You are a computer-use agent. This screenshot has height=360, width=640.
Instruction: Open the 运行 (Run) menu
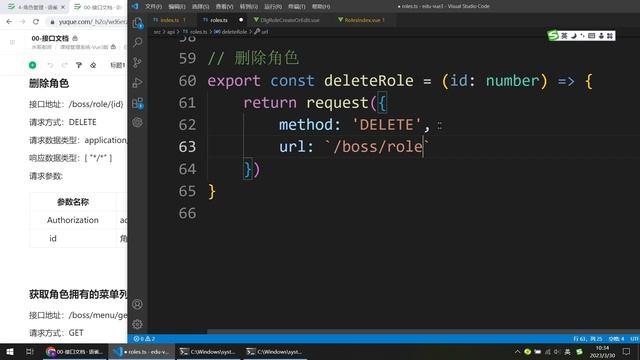tap(273, 6)
